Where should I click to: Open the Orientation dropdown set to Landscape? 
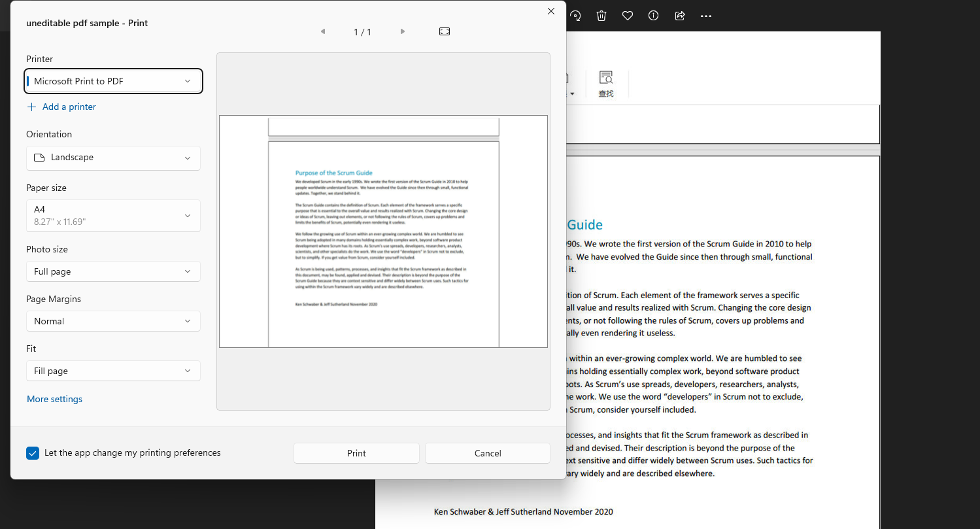coord(113,158)
